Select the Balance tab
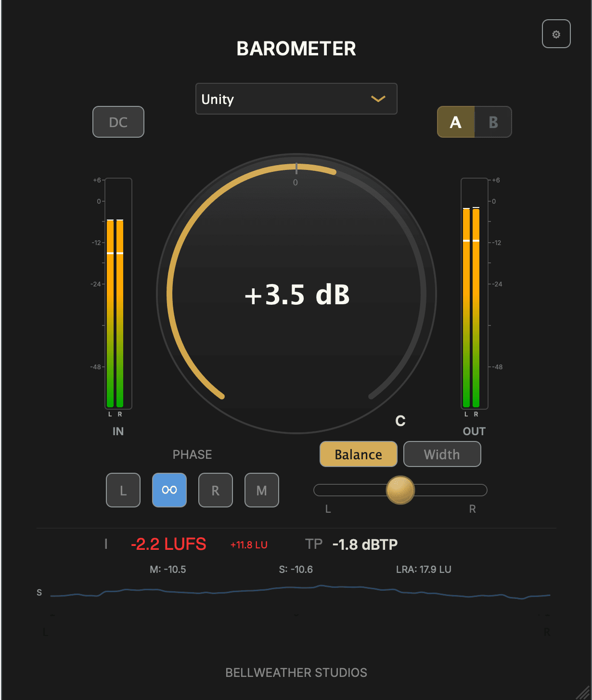Image resolution: width=592 pixels, height=700 pixels. tap(358, 454)
